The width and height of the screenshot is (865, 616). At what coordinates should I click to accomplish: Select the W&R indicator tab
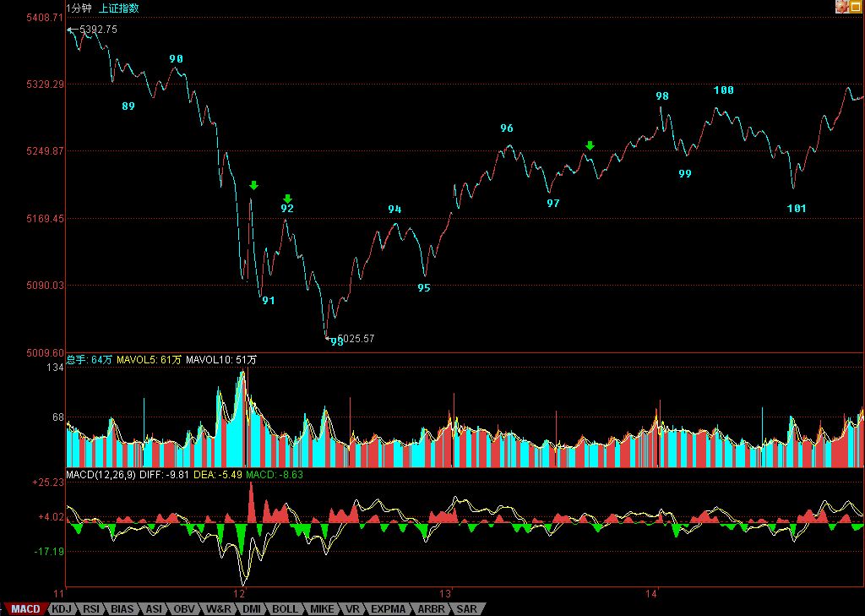[x=218, y=608]
